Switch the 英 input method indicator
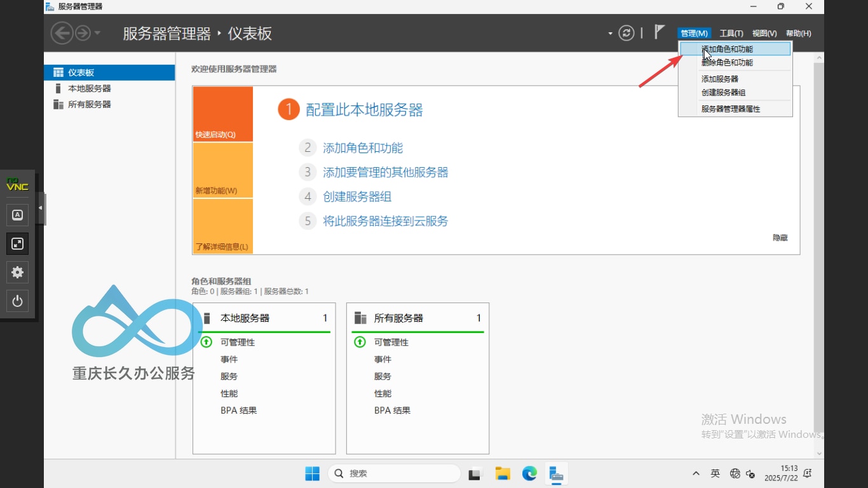The height and width of the screenshot is (488, 868). click(x=715, y=473)
